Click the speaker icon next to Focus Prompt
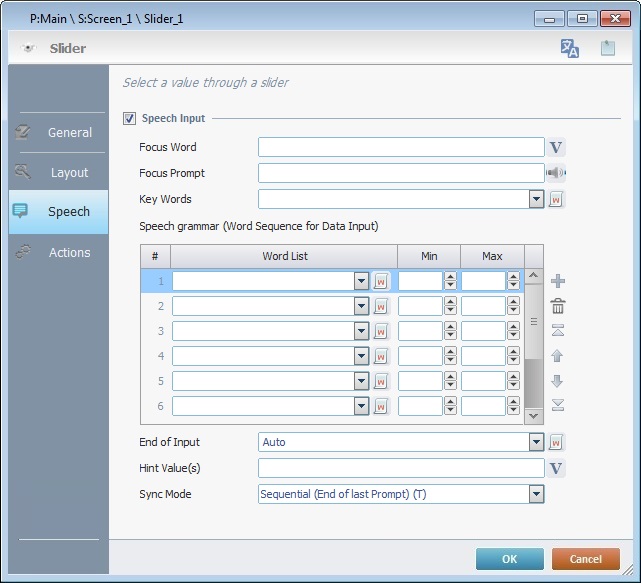 [556, 173]
